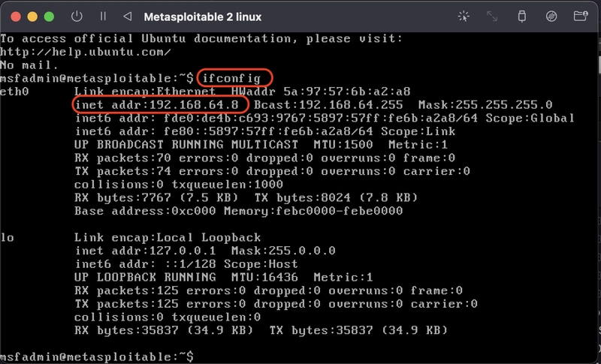Click the help.ubuntu.com URL text
The height and width of the screenshot is (364, 601).
coord(86,52)
